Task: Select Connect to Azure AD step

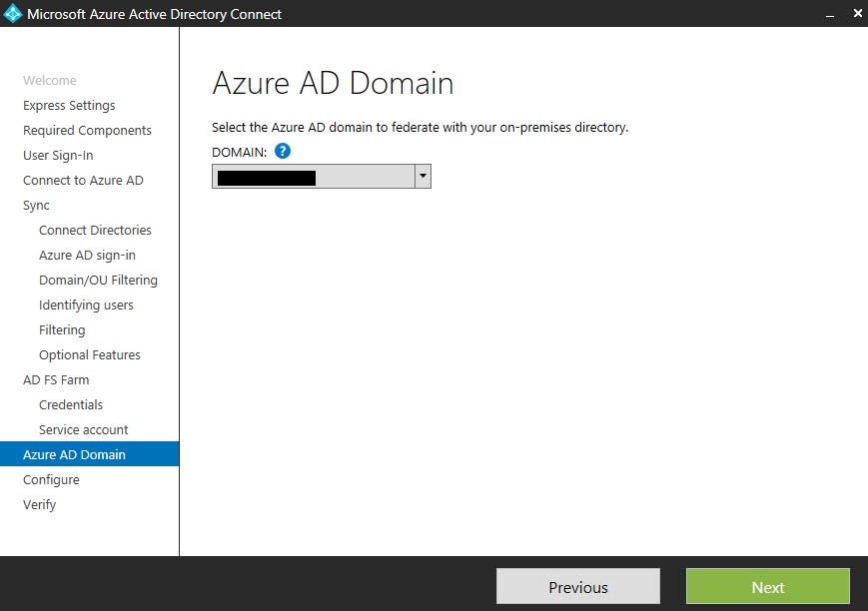Action: click(x=83, y=181)
